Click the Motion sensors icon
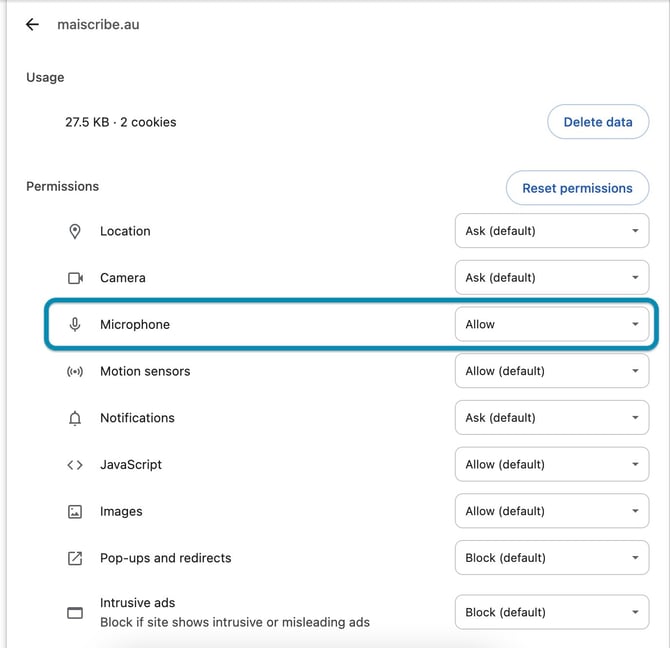670x648 pixels. tap(75, 371)
